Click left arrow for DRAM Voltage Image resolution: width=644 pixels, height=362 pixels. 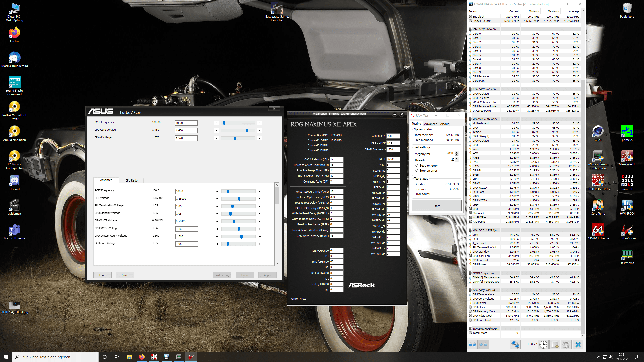pyautogui.click(x=216, y=138)
